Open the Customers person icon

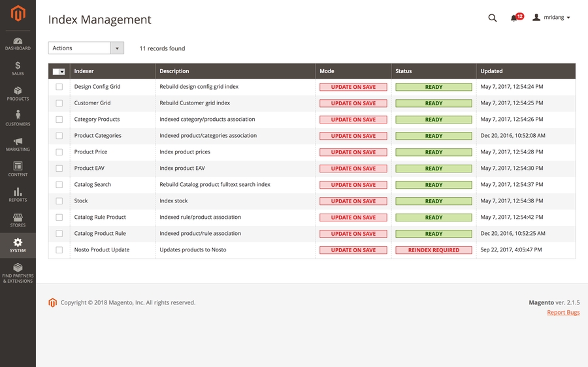tap(18, 118)
